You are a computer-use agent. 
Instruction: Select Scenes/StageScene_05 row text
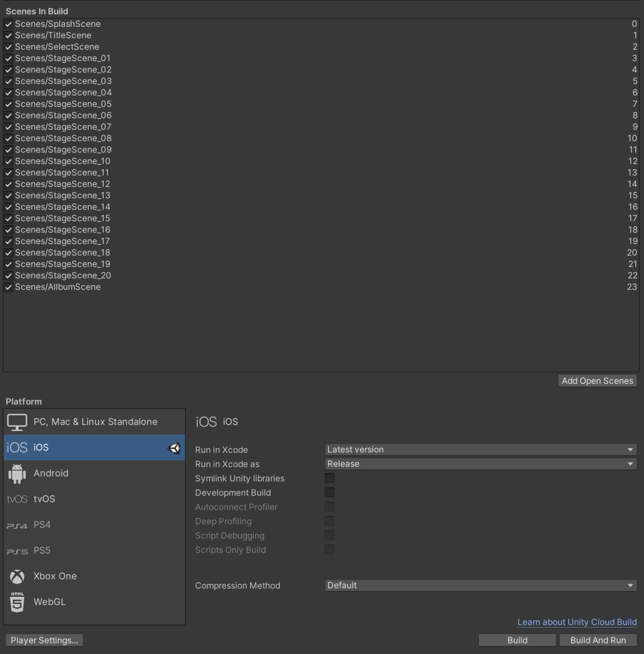coord(63,104)
